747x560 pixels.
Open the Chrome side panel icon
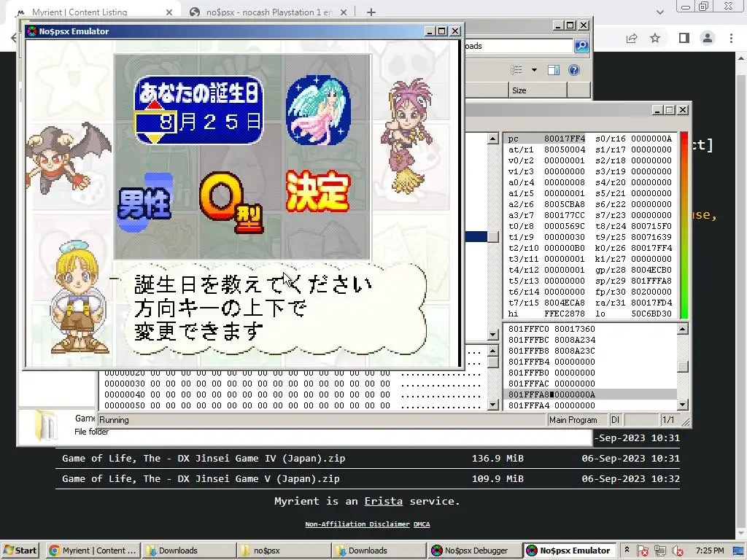tap(684, 38)
